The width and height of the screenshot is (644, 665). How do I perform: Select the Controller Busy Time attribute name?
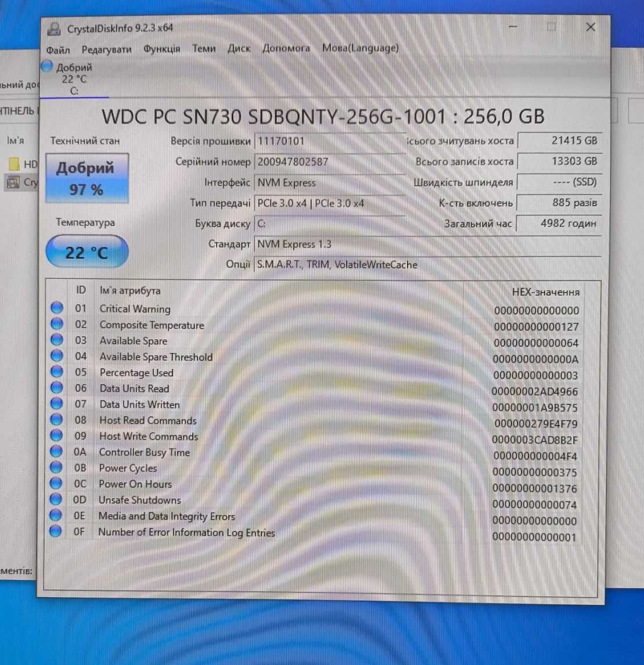[144, 452]
